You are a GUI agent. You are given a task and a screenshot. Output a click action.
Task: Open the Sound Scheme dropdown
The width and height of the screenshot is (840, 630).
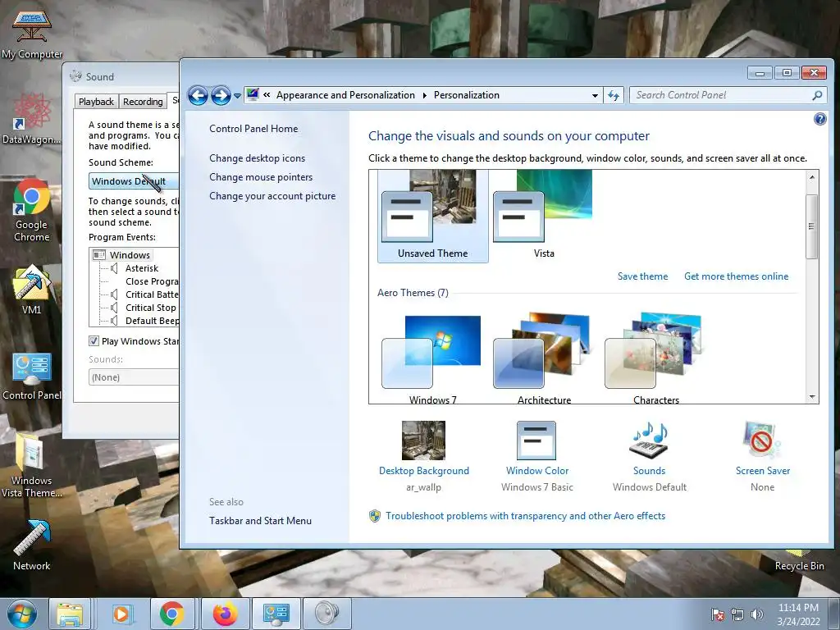134,181
